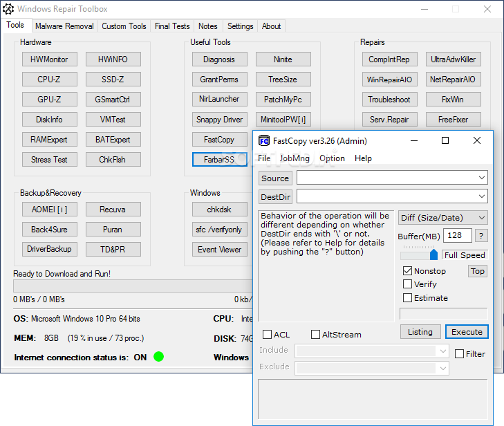Click the Buffer(MB) input field
This screenshot has width=504, height=426.
(458, 235)
